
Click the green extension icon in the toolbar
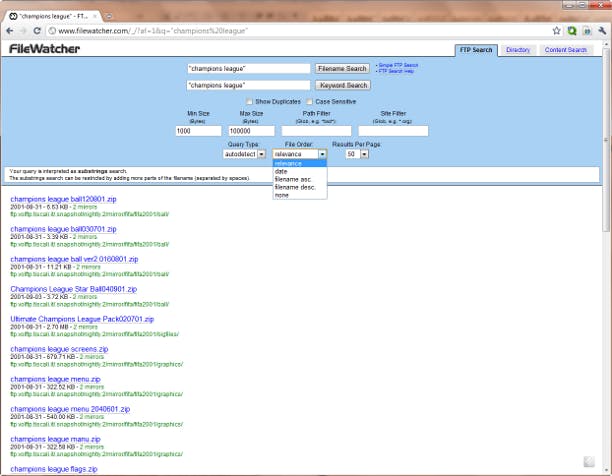[x=572, y=31]
